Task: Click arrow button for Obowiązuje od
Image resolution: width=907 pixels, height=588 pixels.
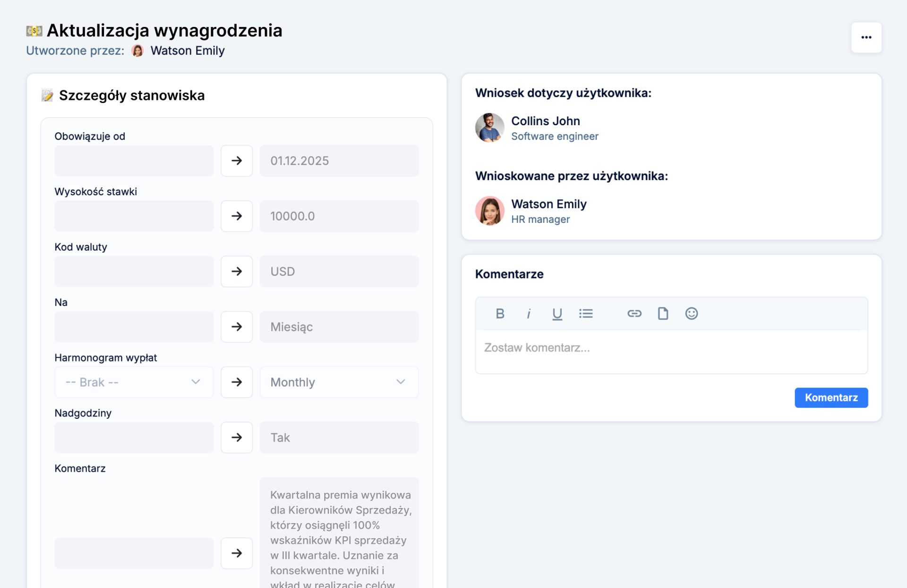Action: (237, 161)
